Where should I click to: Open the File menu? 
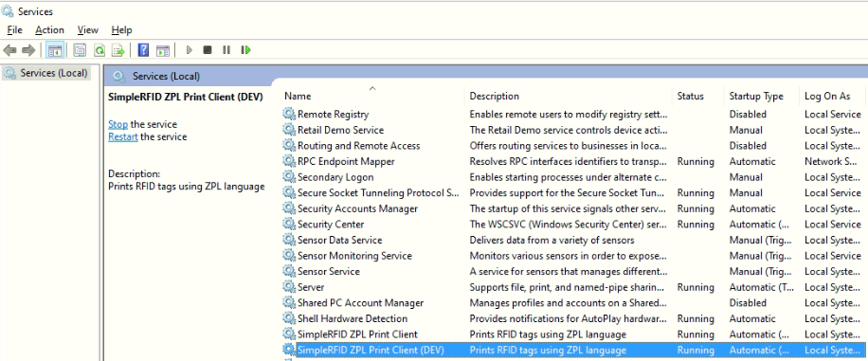tap(14, 30)
